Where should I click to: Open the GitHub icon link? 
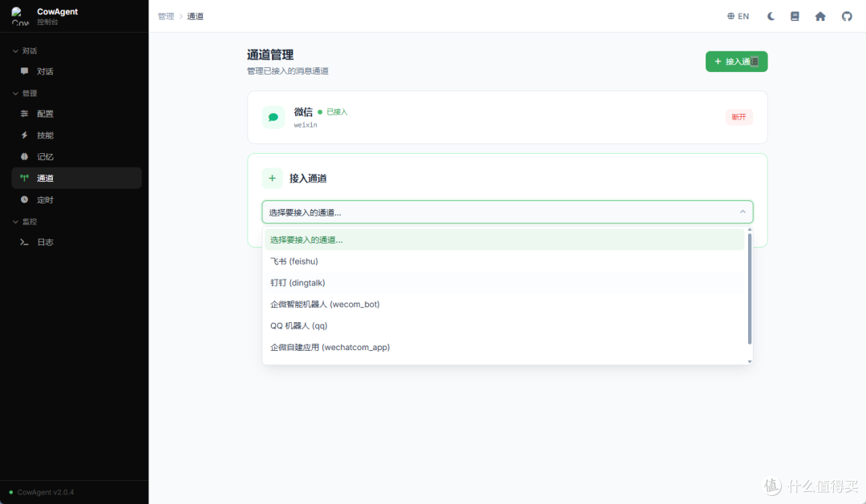(x=847, y=16)
